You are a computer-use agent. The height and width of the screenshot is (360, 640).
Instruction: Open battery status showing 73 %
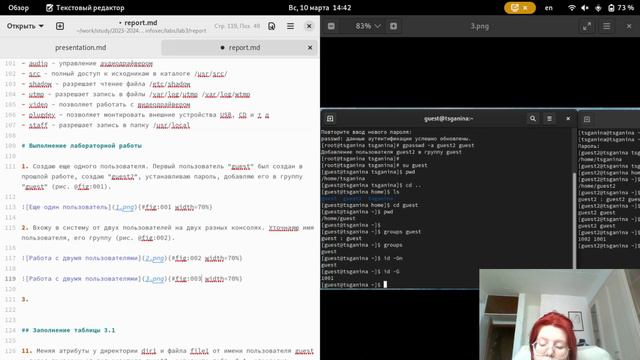(620, 8)
